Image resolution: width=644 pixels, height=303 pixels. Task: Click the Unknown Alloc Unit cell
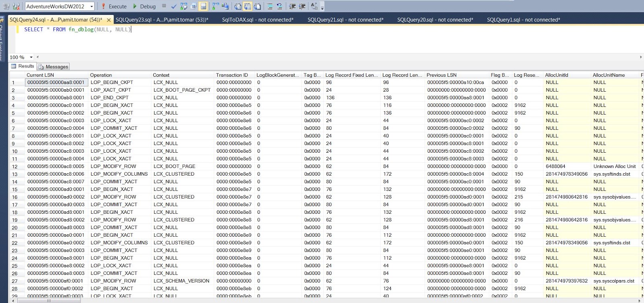tap(615, 166)
